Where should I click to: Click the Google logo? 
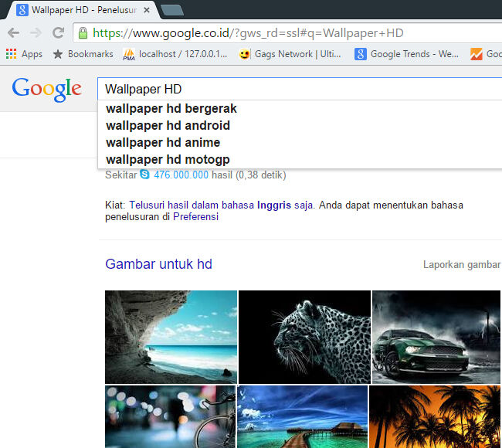click(47, 90)
